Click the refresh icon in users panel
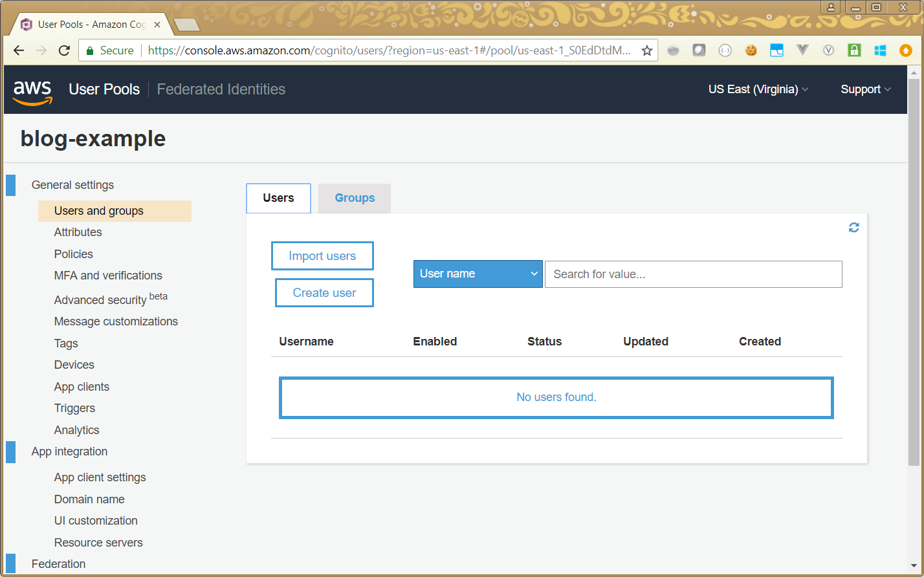The width and height of the screenshot is (924, 577). (x=853, y=228)
